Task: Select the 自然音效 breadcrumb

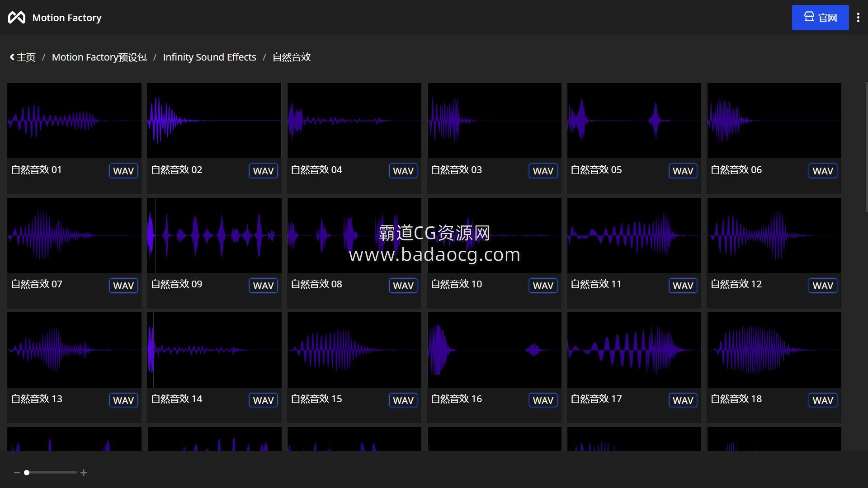Action: [292, 57]
